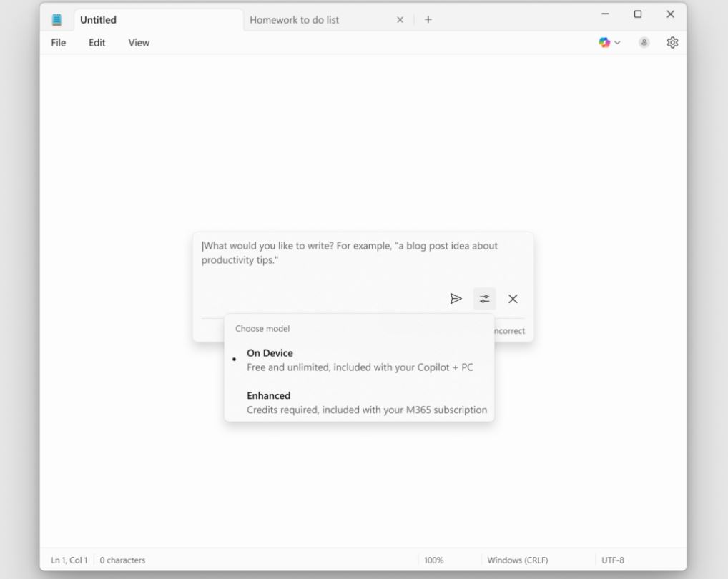Click the 100% zoom level indicator

pyautogui.click(x=435, y=560)
